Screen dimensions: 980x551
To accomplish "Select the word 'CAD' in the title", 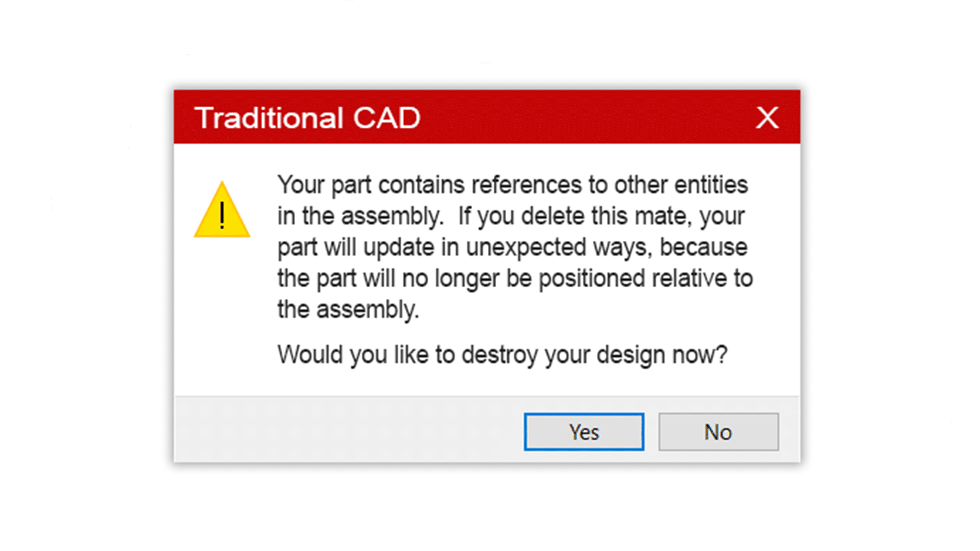I will click(x=386, y=118).
